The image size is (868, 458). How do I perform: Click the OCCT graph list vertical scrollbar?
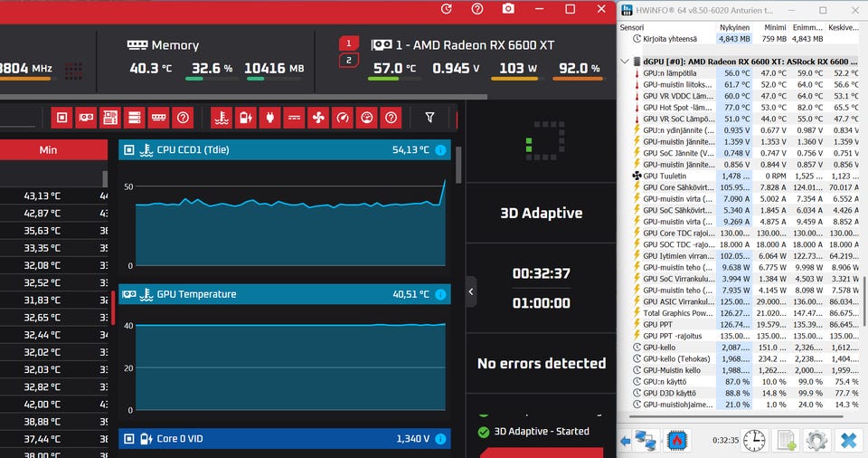458,166
